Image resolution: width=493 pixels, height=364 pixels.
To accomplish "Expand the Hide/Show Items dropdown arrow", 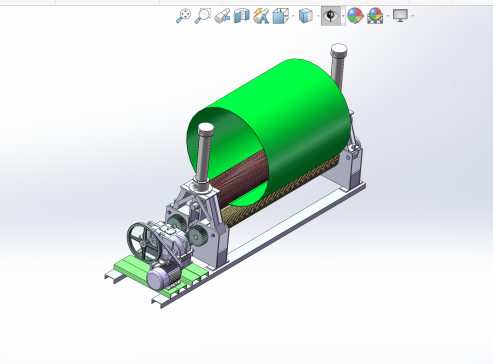I will point(343,16).
